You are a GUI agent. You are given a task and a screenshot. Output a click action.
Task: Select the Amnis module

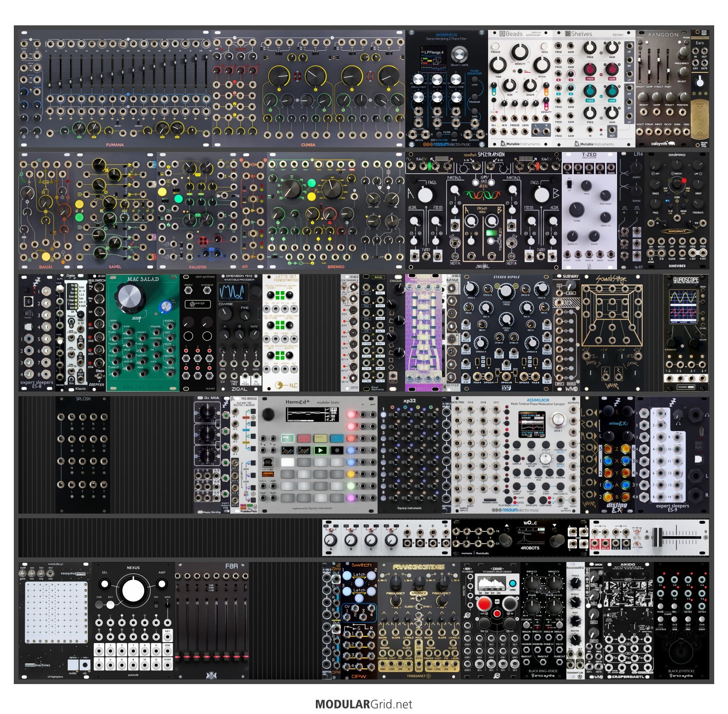click(373, 333)
